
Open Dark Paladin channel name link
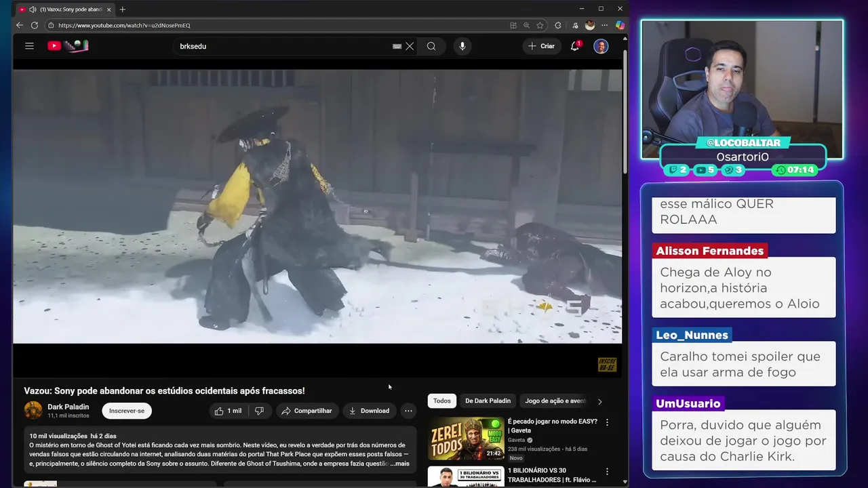pyautogui.click(x=68, y=407)
